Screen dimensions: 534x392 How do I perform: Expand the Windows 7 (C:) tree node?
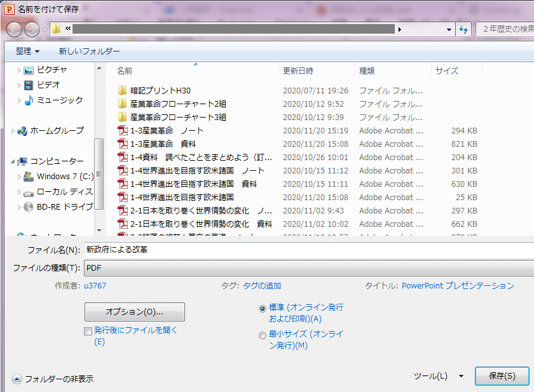click(19, 177)
